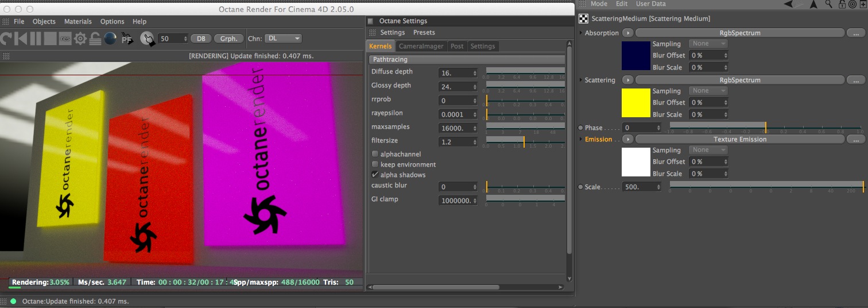
Task: Open the File menu
Action: click(x=19, y=21)
